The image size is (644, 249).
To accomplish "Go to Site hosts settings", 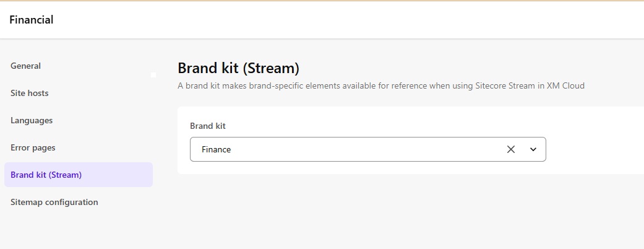I will [x=30, y=93].
